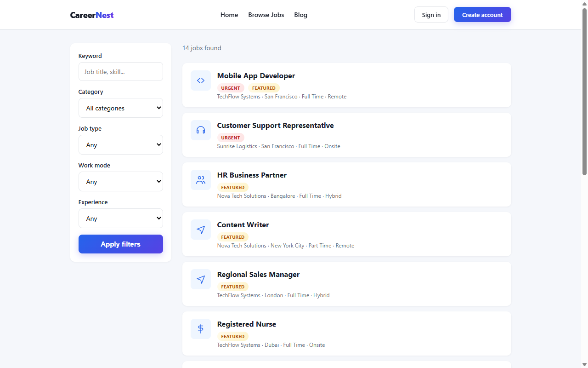Viewport: 588px width, 368px height.
Task: Click the FEATURED badge on Content Writer
Action: click(233, 237)
